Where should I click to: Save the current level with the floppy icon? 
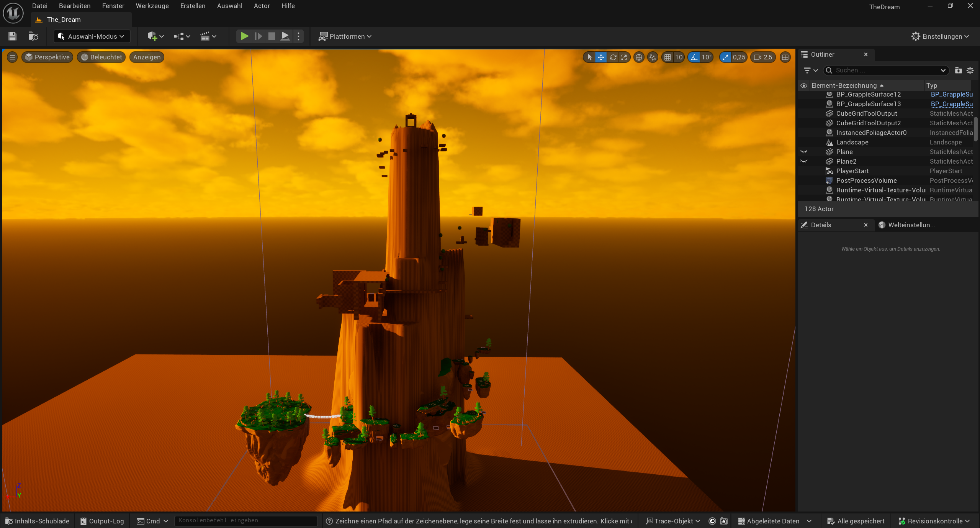(12, 36)
